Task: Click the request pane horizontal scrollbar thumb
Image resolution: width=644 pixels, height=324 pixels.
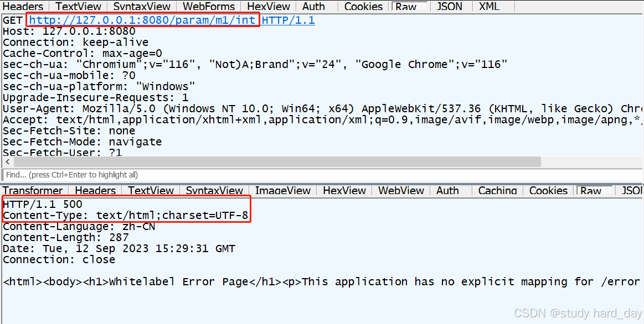Action: 276,161
